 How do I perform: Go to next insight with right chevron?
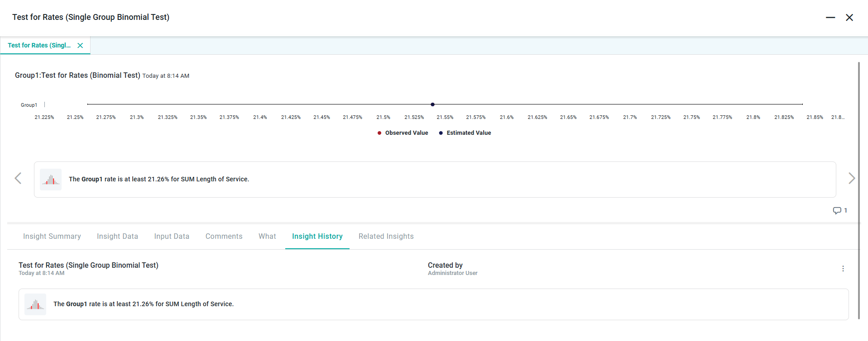pos(851,178)
